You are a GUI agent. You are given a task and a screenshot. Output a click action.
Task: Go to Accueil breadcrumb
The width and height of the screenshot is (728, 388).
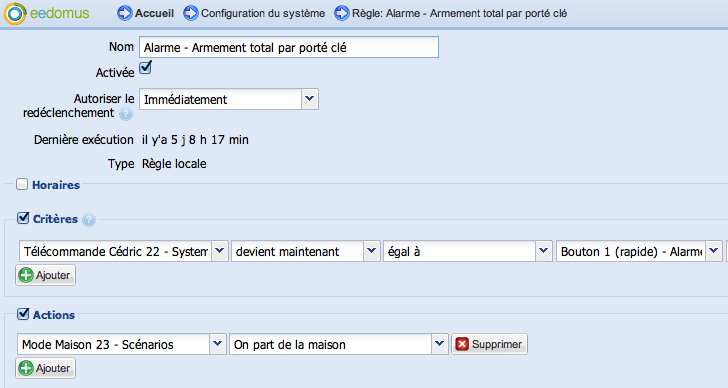(154, 13)
